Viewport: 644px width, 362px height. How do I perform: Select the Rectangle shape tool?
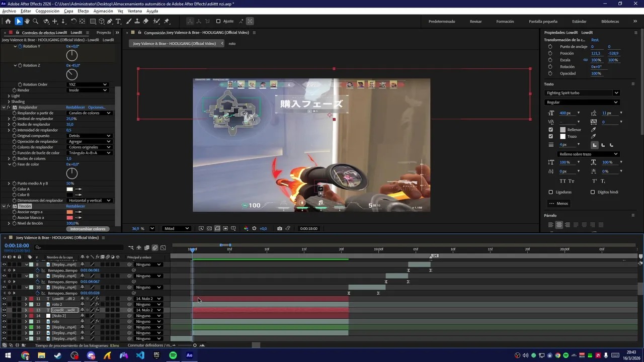(x=93, y=21)
